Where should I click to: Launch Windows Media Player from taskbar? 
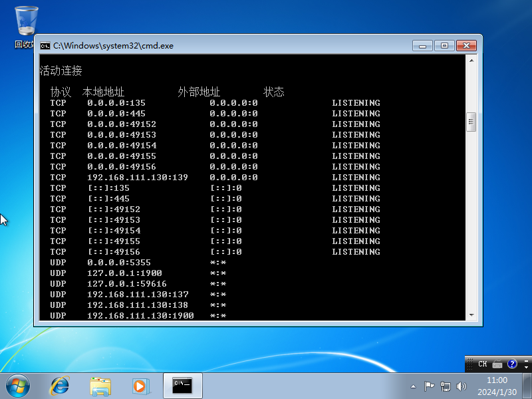click(140, 386)
